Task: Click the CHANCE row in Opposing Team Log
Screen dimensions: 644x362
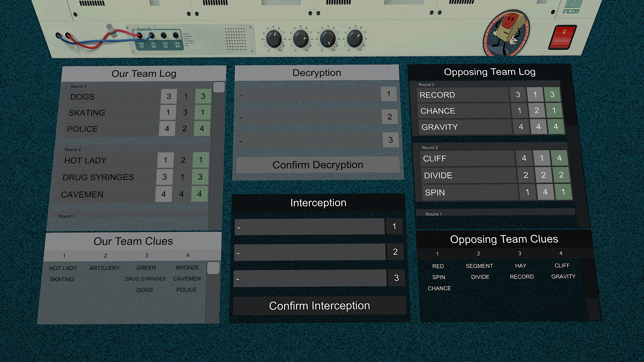Action: coord(490,111)
